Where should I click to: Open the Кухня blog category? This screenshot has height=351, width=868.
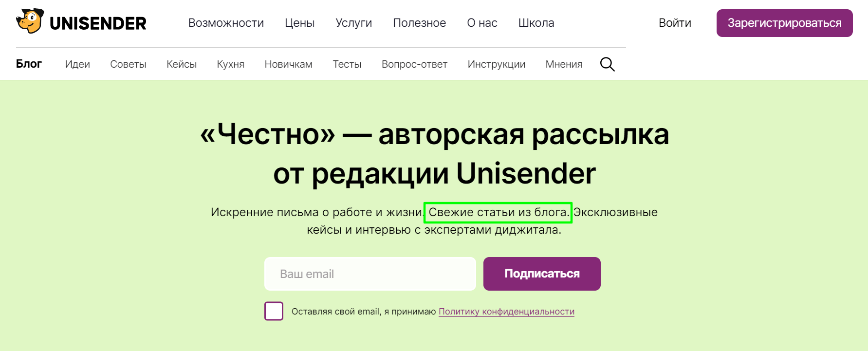231,64
